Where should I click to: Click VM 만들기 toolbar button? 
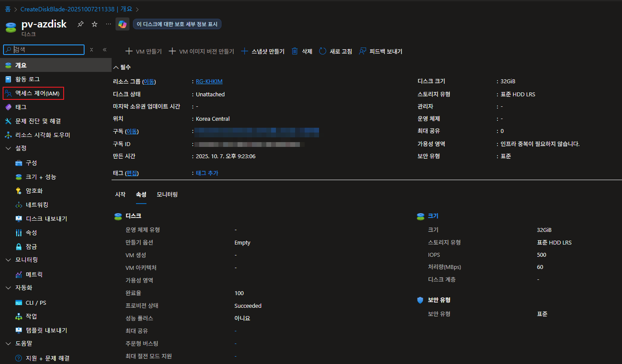[x=143, y=51]
